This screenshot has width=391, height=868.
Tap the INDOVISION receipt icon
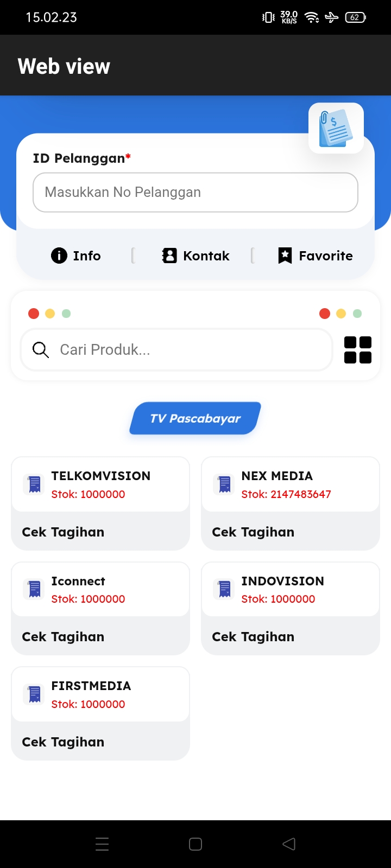point(225,589)
